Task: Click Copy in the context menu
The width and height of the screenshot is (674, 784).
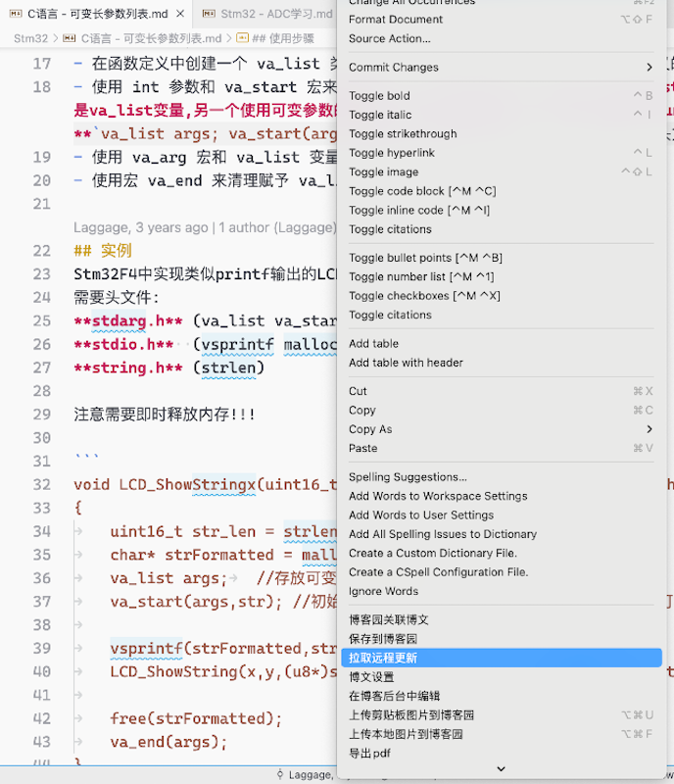Action: (501, 410)
